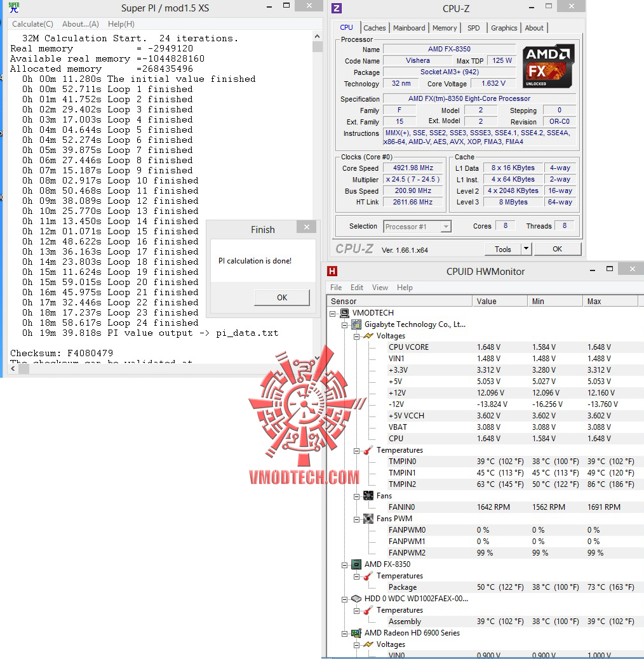Click Super PI vertical scrollbar up arrow
Screen dimensions: 644x659
(x=318, y=36)
